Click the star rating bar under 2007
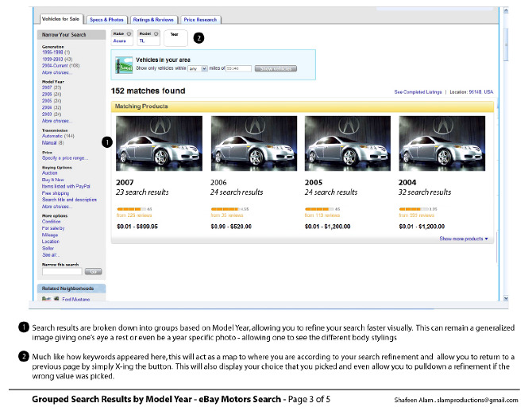 pos(132,209)
